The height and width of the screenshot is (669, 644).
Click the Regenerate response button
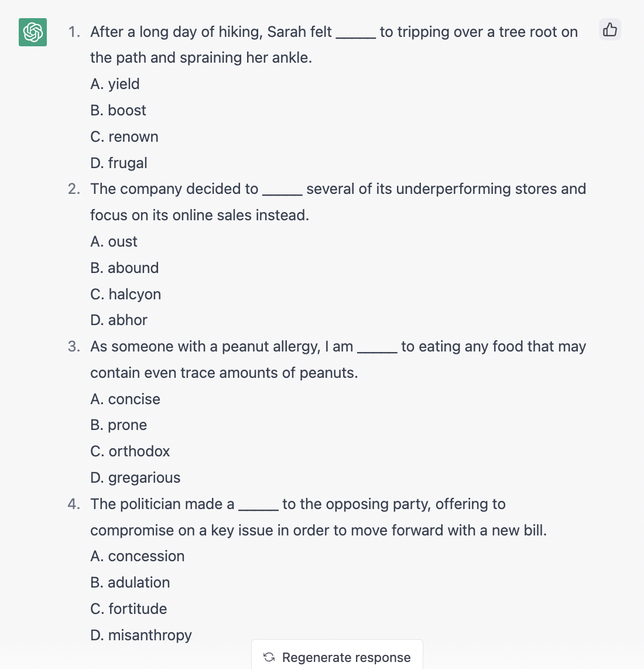337,657
